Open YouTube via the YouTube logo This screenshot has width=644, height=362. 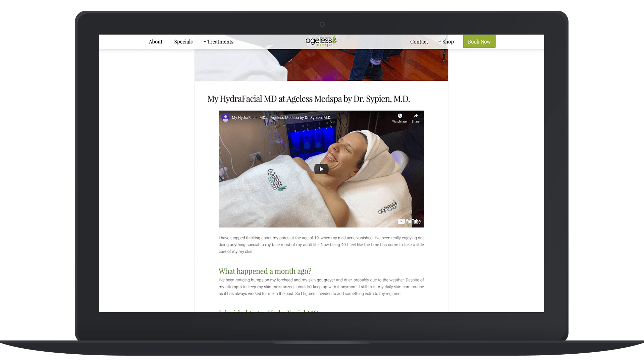(409, 221)
